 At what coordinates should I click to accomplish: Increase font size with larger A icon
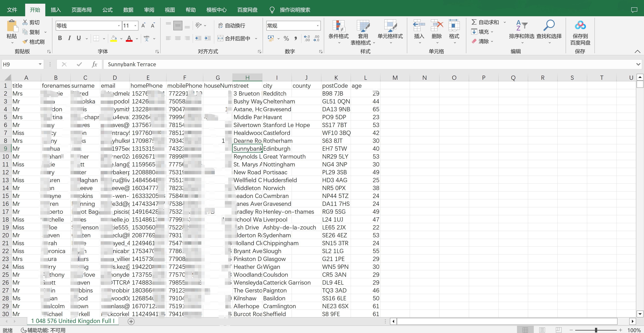[x=143, y=25]
